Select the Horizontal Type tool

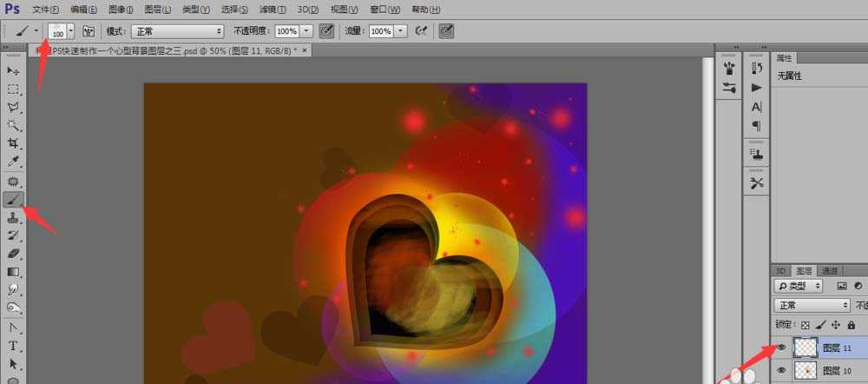click(x=13, y=345)
